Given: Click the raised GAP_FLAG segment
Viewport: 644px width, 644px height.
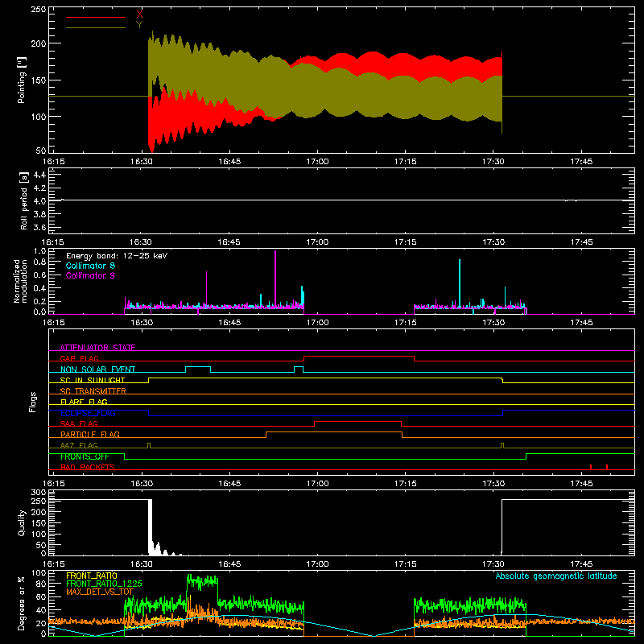Looking at the screenshot, I should click(359, 357).
